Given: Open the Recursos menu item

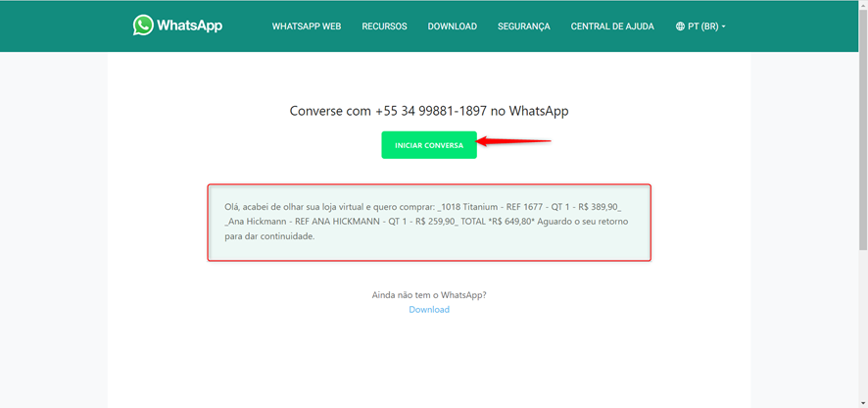Looking at the screenshot, I should [x=384, y=26].
